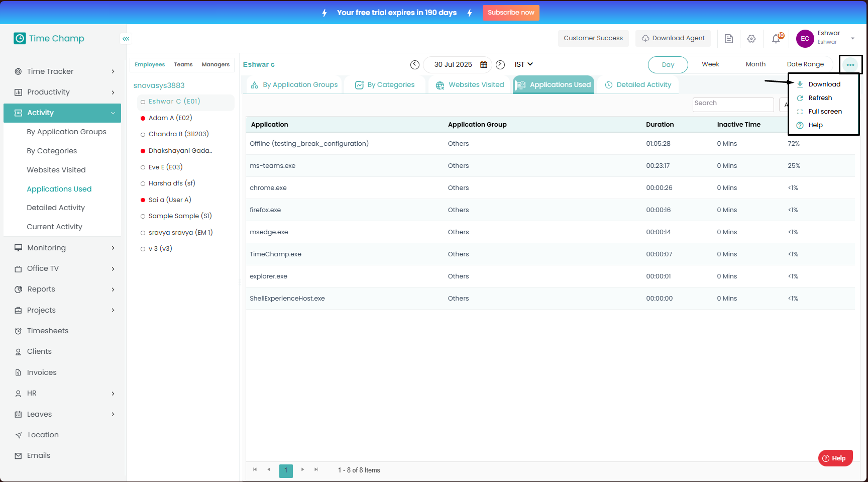This screenshot has height=482, width=868.
Task: Click the document report icon in header
Action: 729,39
